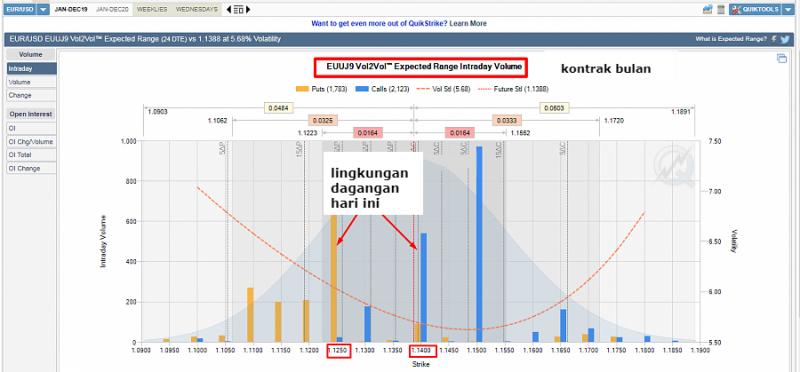The height and width of the screenshot is (372, 800).
Task: Go to next expiration with right arrow
Action: point(248,9)
